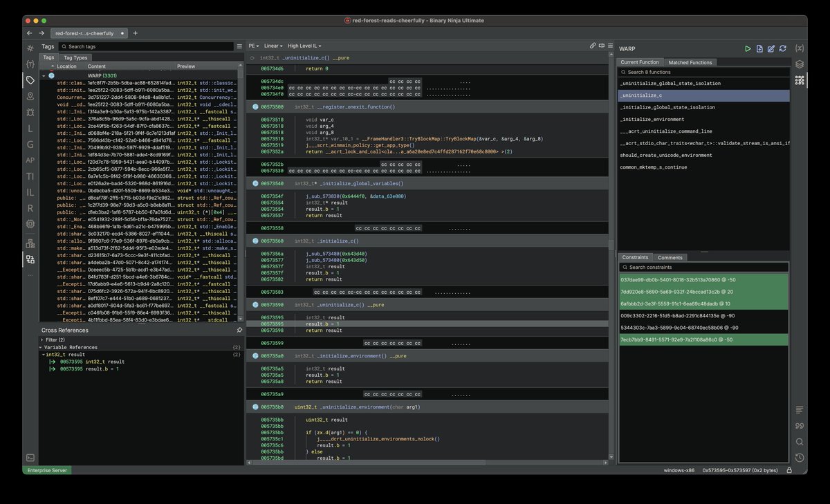The image size is (830, 504).
Task: Select _initialize_environment in the WARP function list
Action: pyautogui.click(x=703, y=120)
